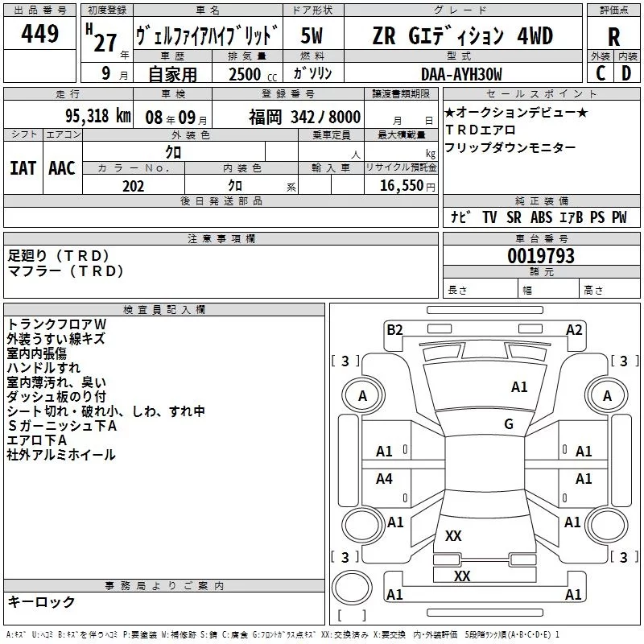The image size is (644, 644).
Task: Click the B2 damage mark on car diagram
Action: coord(394,329)
